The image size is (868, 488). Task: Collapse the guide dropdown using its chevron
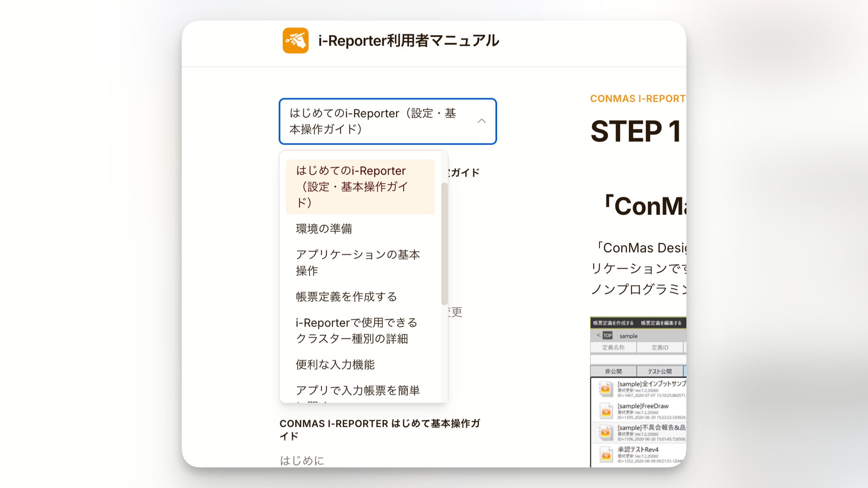coord(481,121)
